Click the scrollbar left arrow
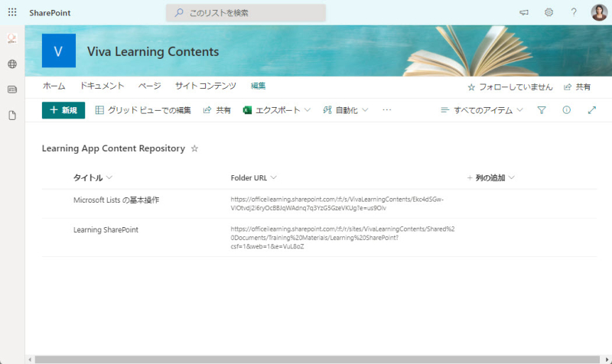The height and width of the screenshot is (364, 612). [30, 359]
